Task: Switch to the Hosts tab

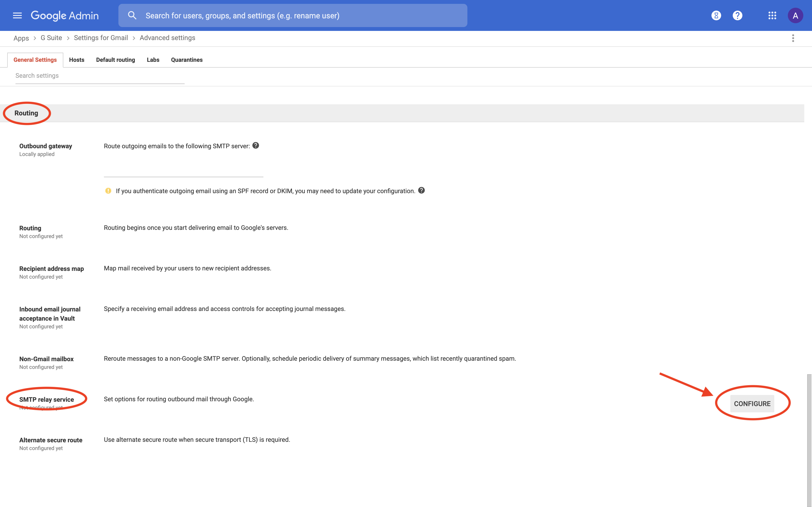Action: click(77, 60)
